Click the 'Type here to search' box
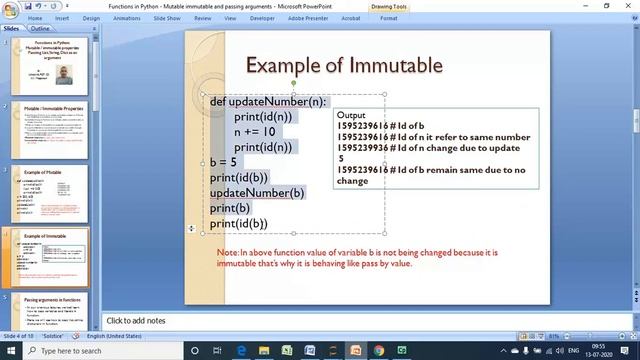This screenshot has width=640, height=360. coord(103,351)
